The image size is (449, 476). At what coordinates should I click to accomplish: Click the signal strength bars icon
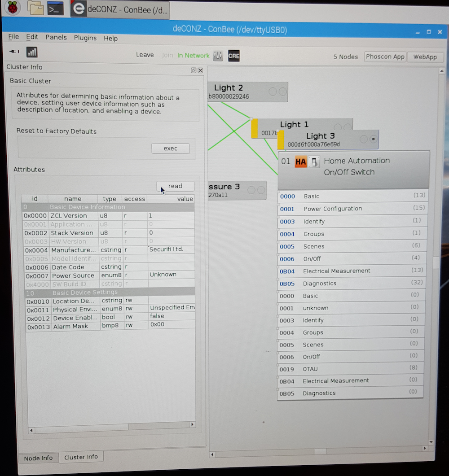click(x=32, y=52)
